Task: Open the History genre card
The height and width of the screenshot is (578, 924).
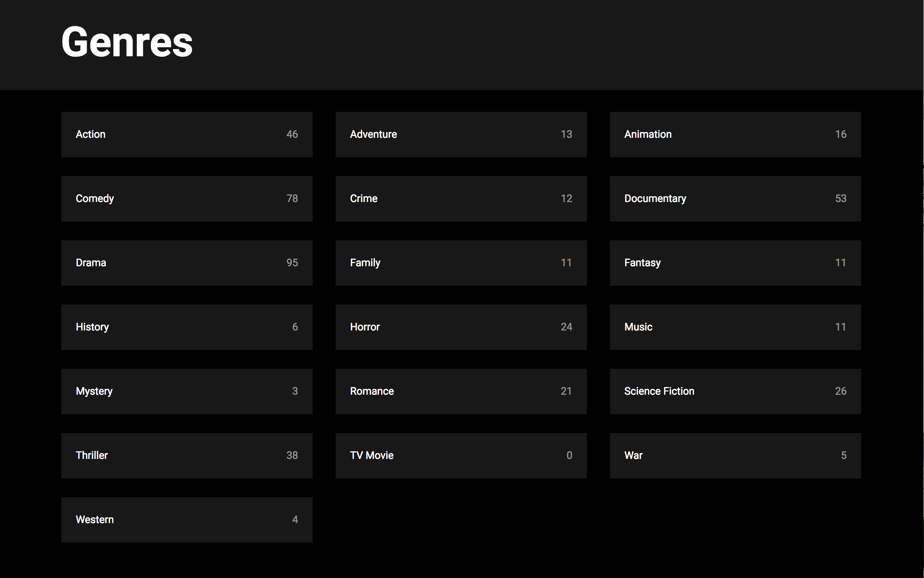Action: click(x=187, y=327)
